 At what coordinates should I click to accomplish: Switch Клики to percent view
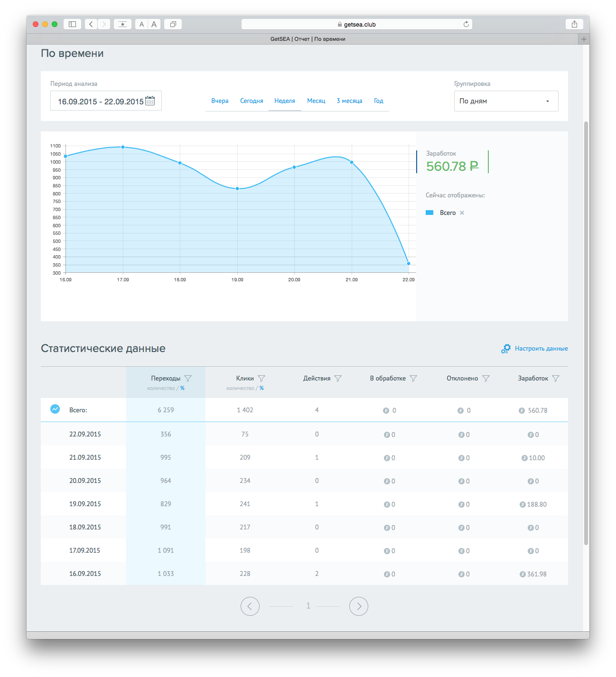[x=261, y=388]
